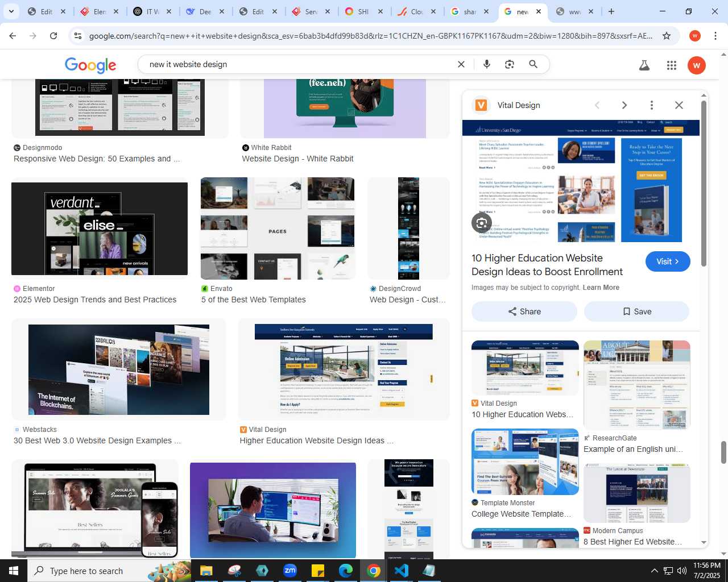
Task: Open Visual Studio Code from taskbar
Action: pyautogui.click(x=402, y=571)
